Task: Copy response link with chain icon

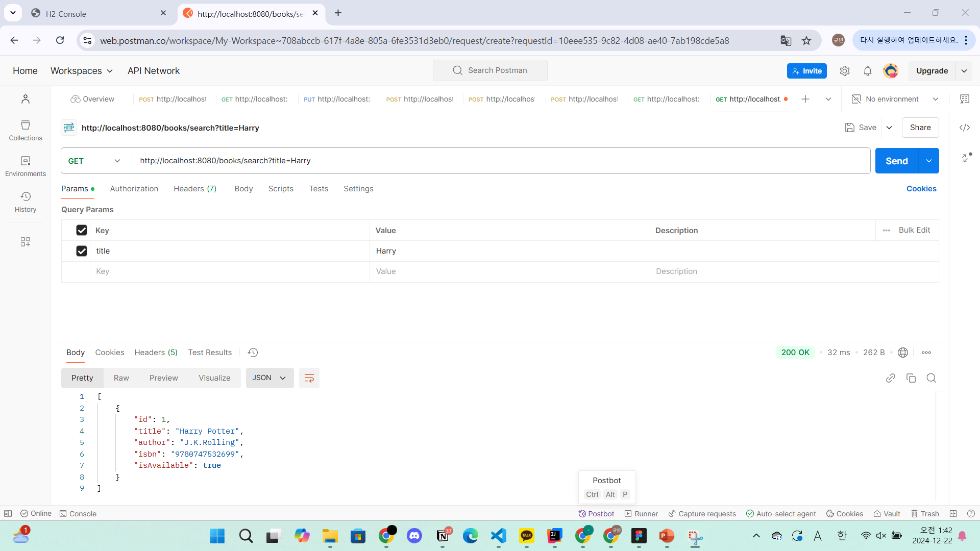Action: point(890,378)
